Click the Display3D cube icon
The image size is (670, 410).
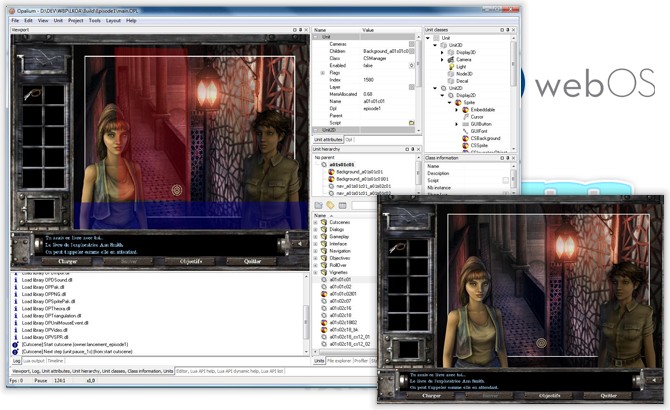(x=451, y=52)
